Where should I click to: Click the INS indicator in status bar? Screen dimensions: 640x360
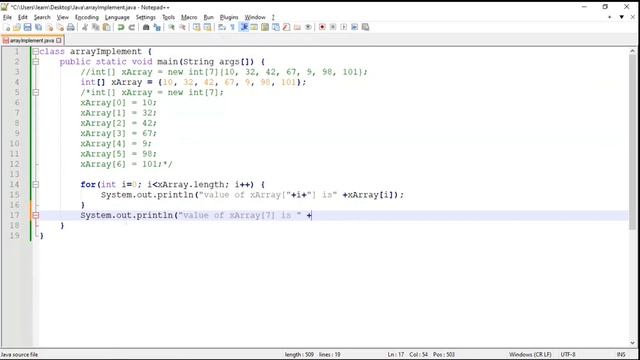[621, 354]
